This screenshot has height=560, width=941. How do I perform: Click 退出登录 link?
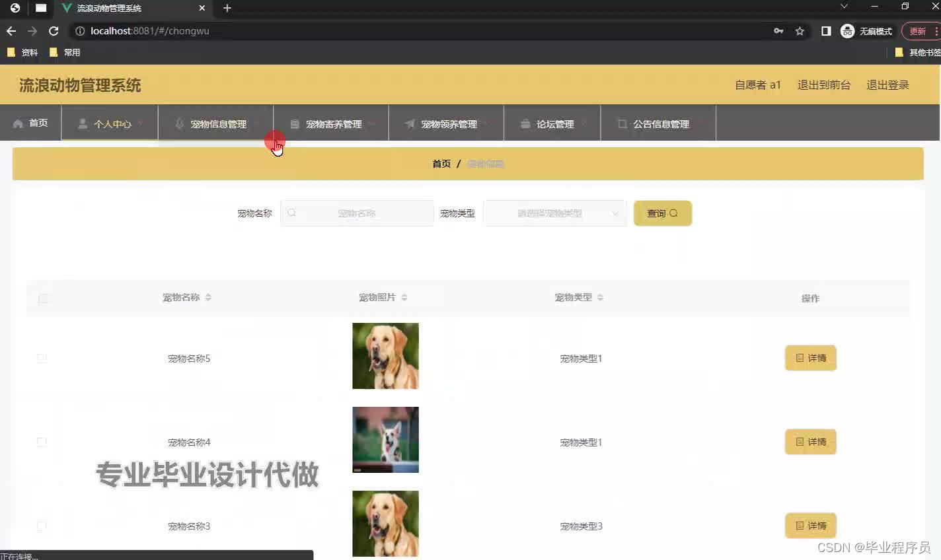click(x=887, y=85)
